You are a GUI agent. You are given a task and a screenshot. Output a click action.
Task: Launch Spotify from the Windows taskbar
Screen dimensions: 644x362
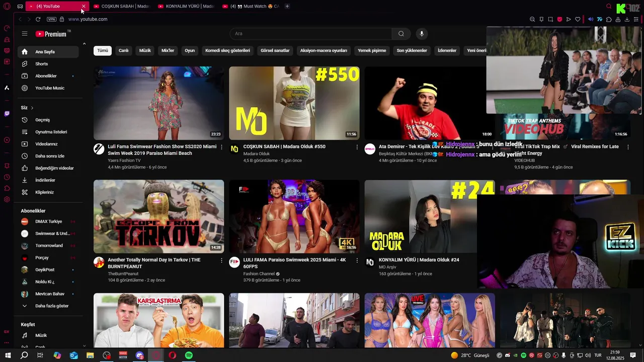coord(189,355)
